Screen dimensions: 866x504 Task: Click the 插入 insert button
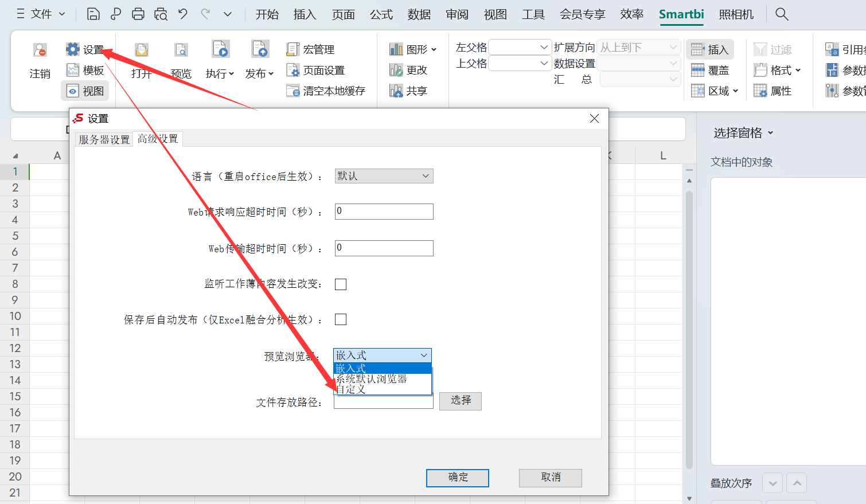[x=710, y=50]
